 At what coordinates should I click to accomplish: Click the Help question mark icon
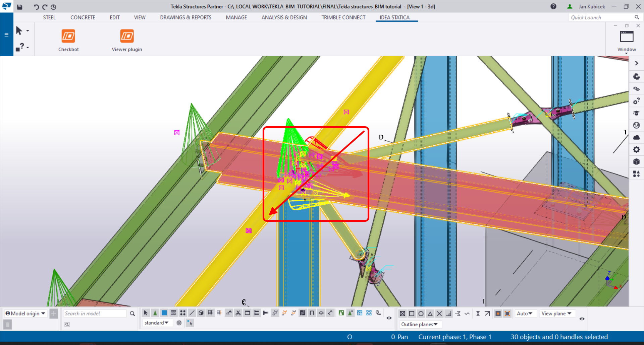tap(553, 6)
